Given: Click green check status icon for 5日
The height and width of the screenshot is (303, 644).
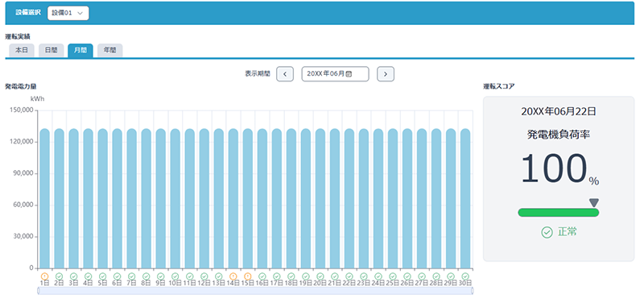Looking at the screenshot, I should [x=103, y=276].
